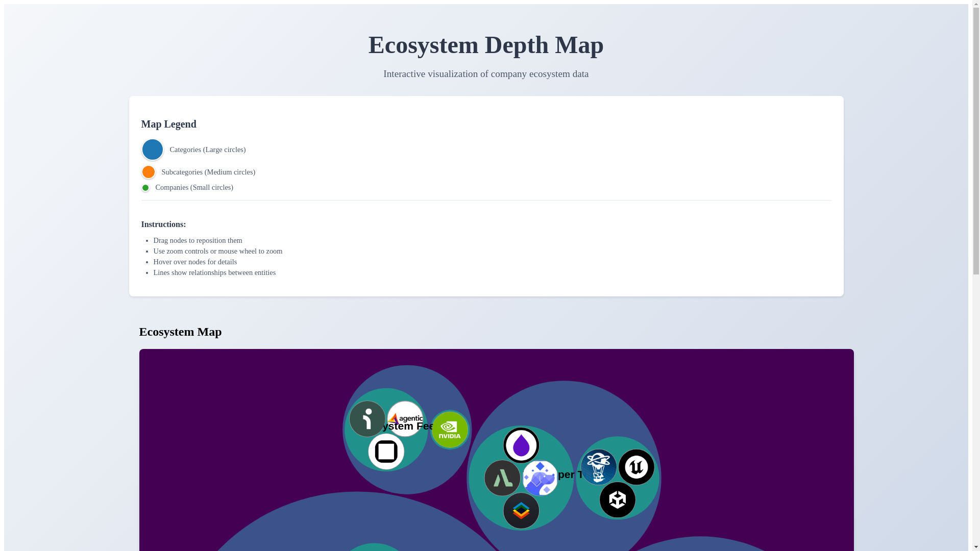Select the black rounded-square logo node

(386, 452)
